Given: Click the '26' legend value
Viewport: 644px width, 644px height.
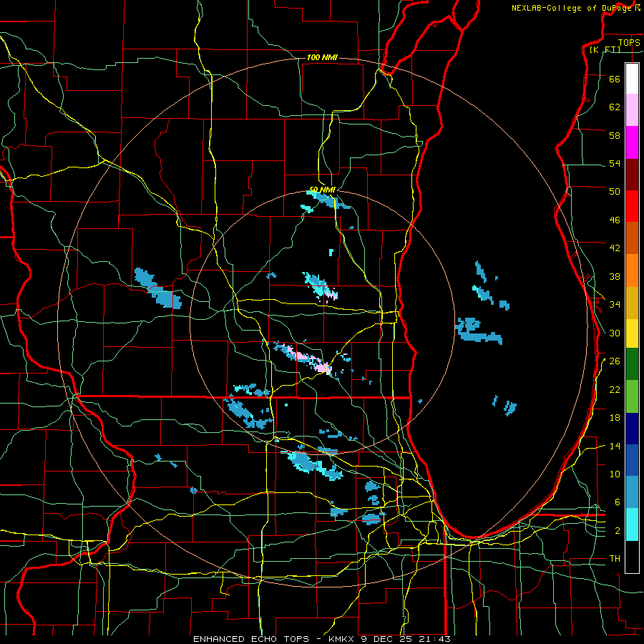Looking at the screenshot, I should [615, 361].
